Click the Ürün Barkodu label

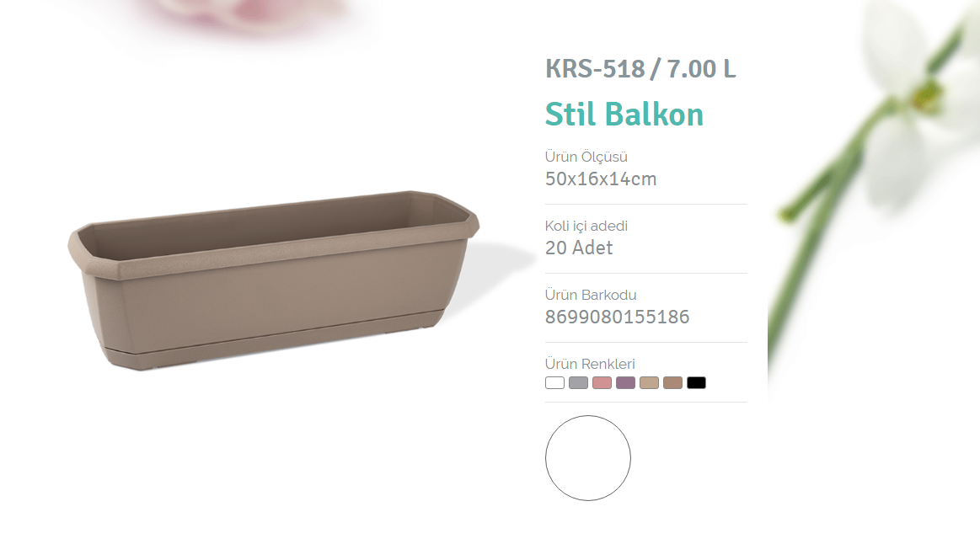[591, 295]
